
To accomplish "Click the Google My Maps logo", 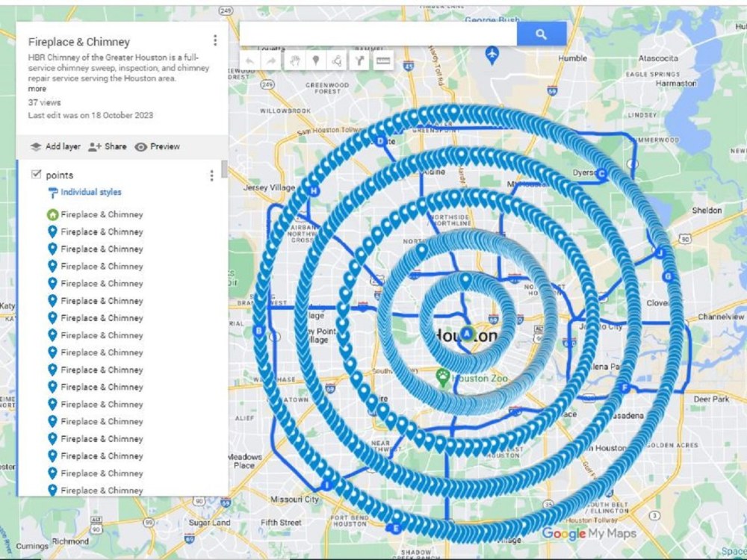I will point(589,533).
